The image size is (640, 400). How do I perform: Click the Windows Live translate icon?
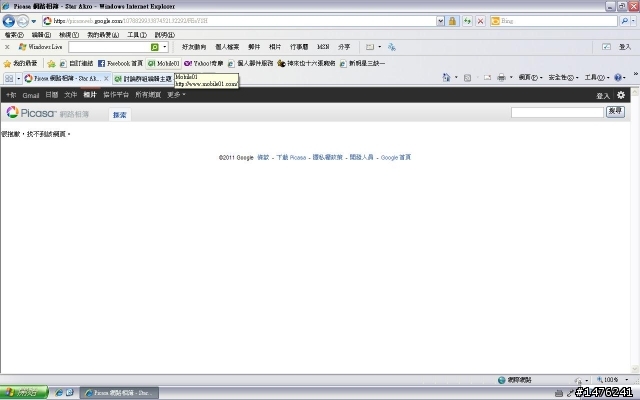(x=392, y=47)
